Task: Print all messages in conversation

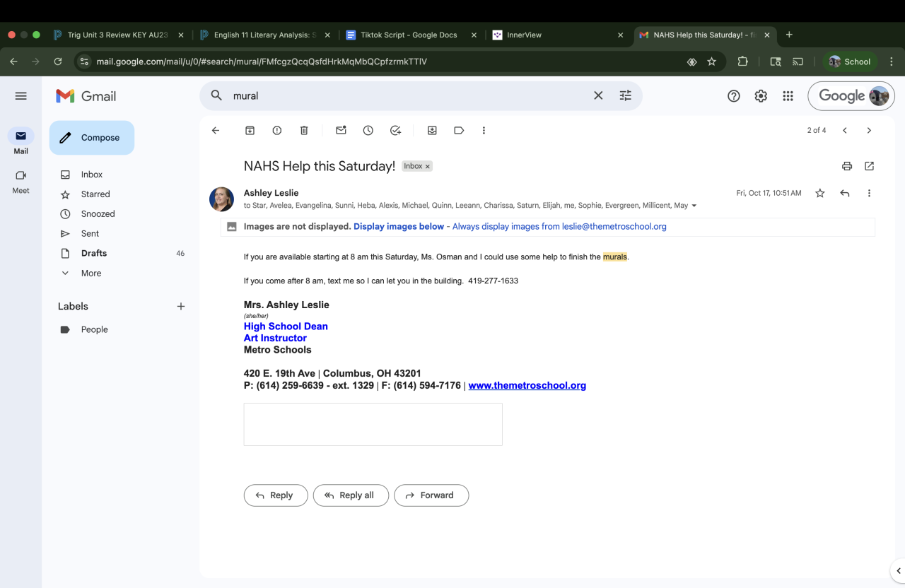Action: click(847, 166)
